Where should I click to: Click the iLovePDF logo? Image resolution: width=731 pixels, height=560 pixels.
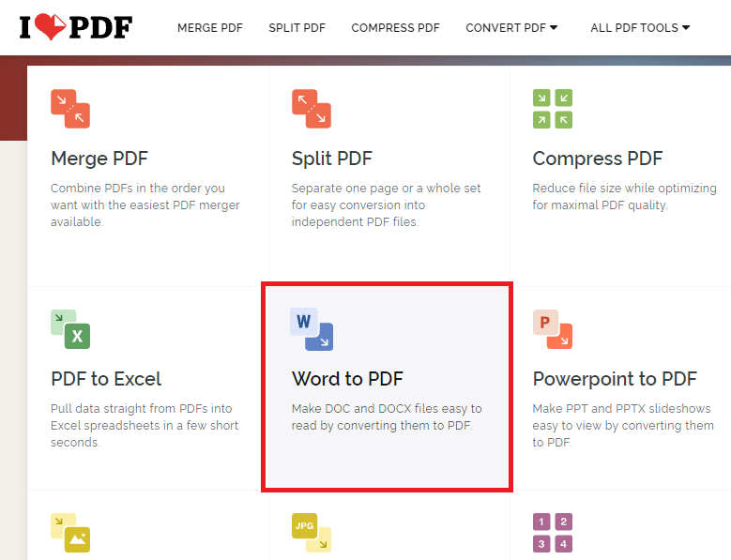point(76,27)
